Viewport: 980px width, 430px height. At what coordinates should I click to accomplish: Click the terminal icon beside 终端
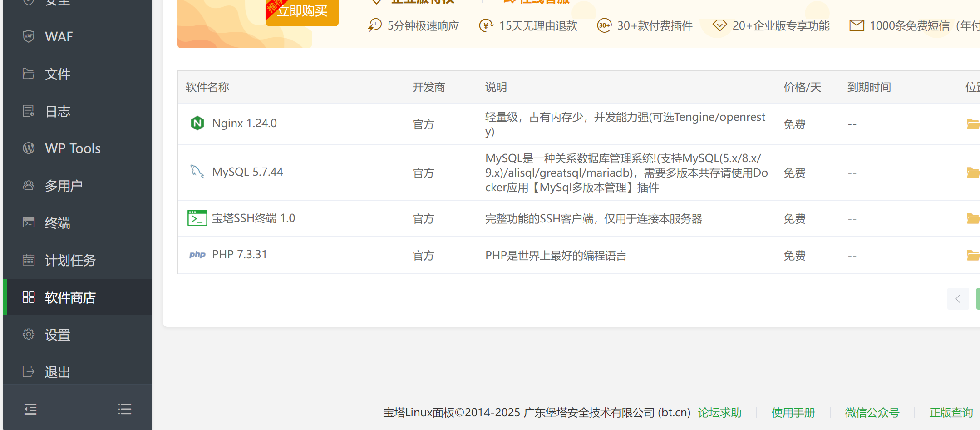[29, 222]
